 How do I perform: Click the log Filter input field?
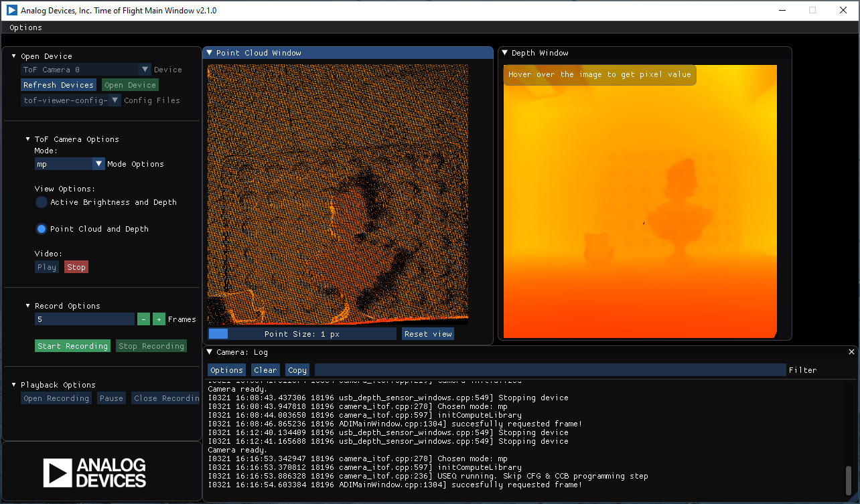click(x=550, y=370)
